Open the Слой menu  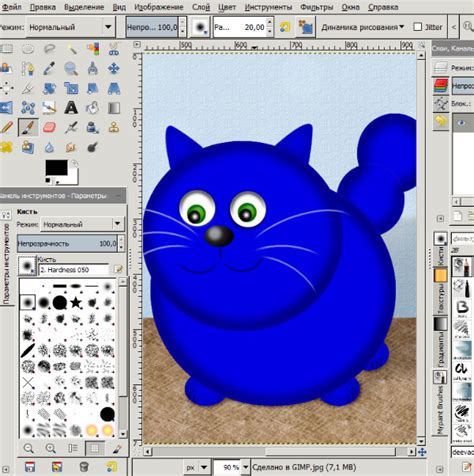(201, 7)
